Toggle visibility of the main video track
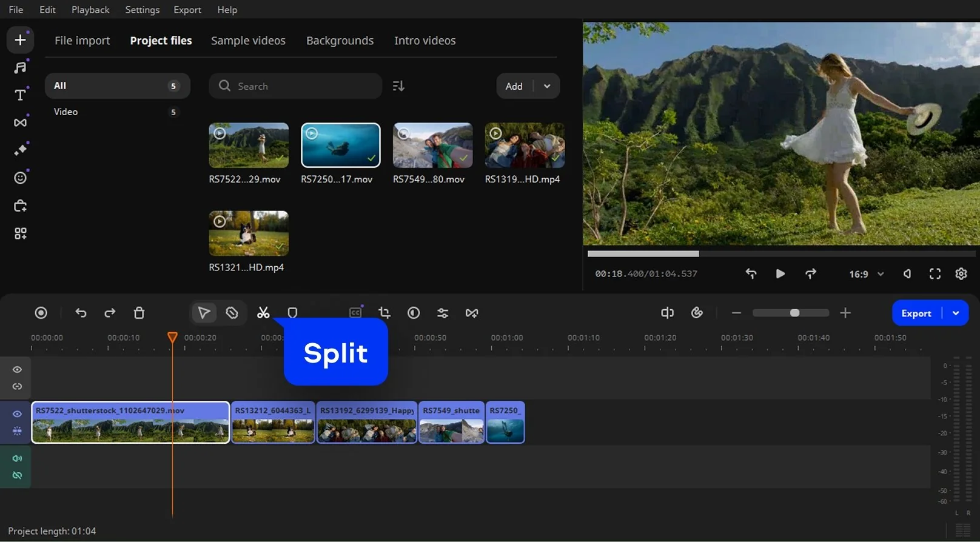Viewport: 980px width, 542px height. 17,414
